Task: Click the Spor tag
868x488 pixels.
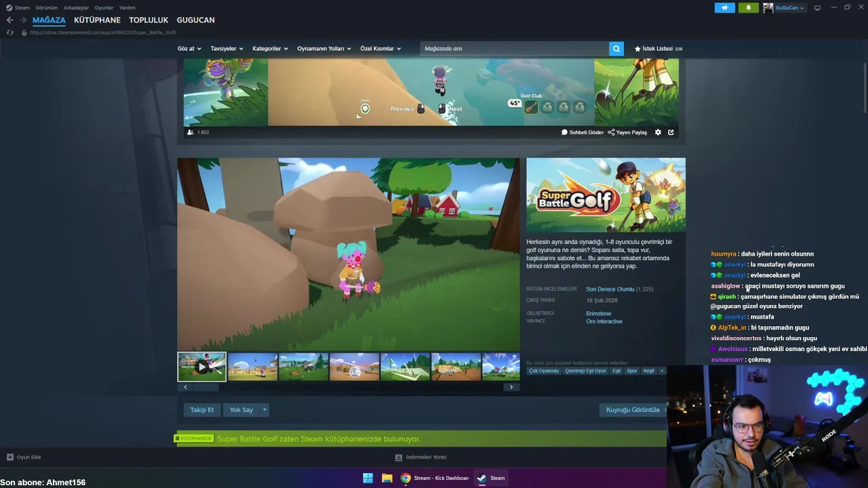Action: [632, 371]
